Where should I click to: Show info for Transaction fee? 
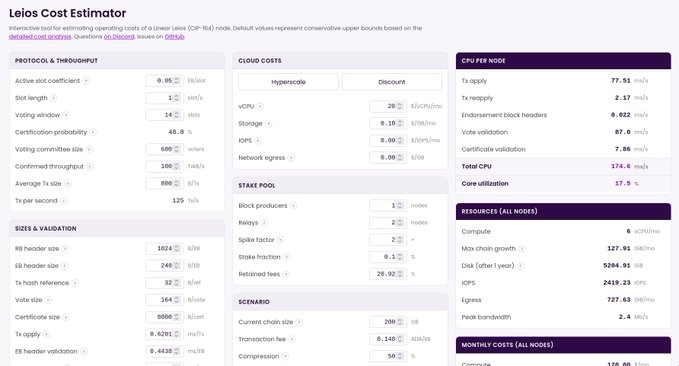click(292, 339)
